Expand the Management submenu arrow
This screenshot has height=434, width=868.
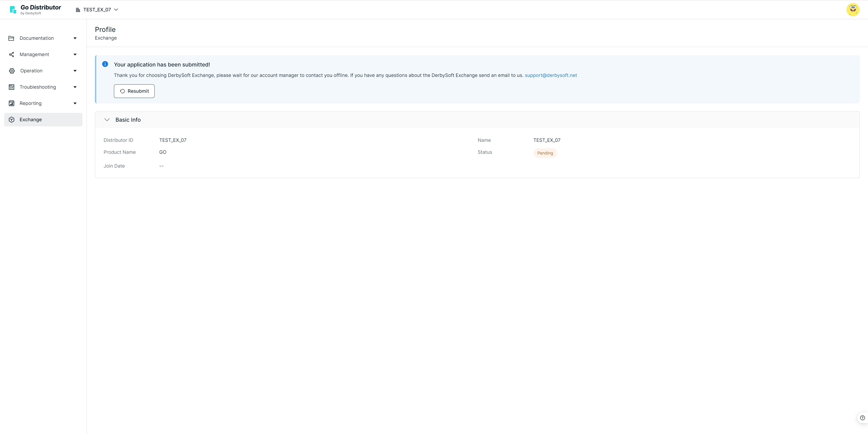click(75, 54)
